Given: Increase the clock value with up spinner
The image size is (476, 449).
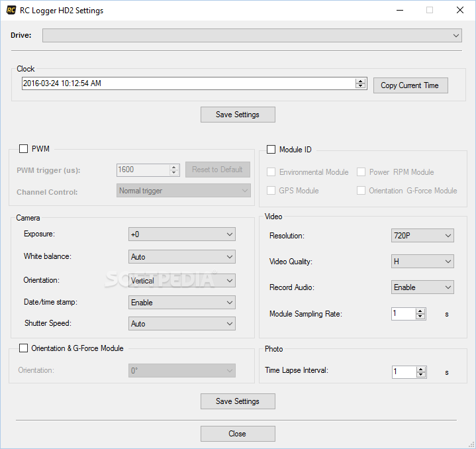Looking at the screenshot, I should tap(360, 81).
